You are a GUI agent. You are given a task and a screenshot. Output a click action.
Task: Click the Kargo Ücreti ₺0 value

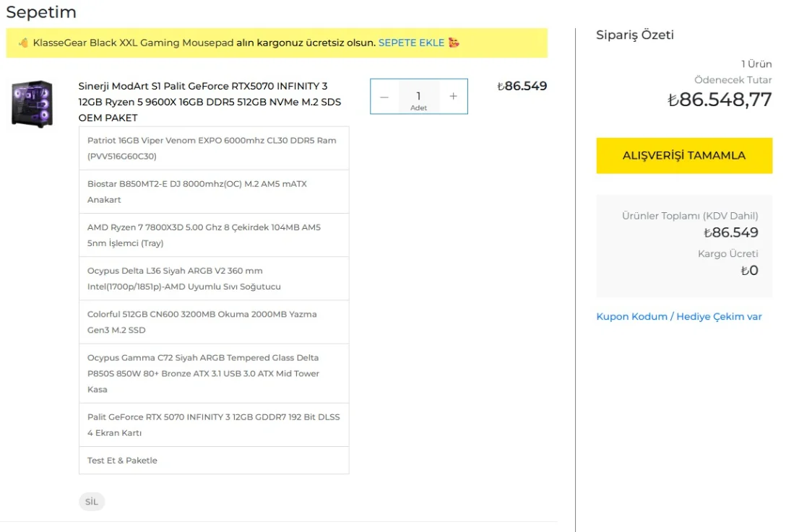tap(749, 271)
